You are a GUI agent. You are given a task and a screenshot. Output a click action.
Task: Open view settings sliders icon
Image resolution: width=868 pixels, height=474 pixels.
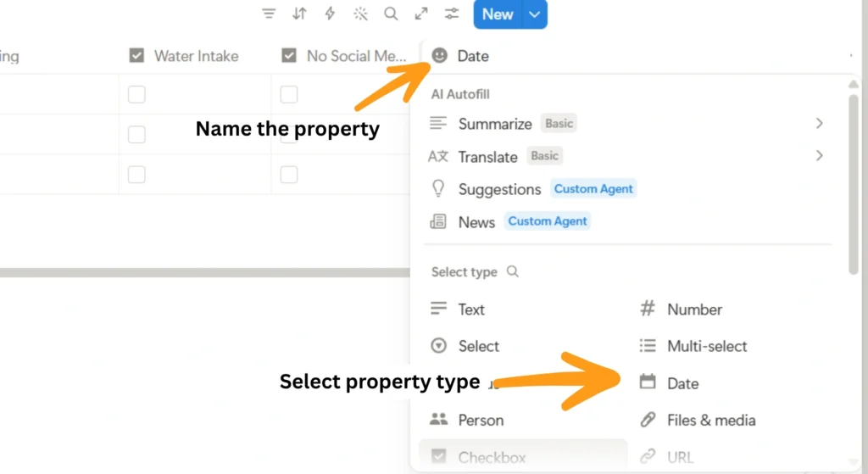pyautogui.click(x=452, y=14)
